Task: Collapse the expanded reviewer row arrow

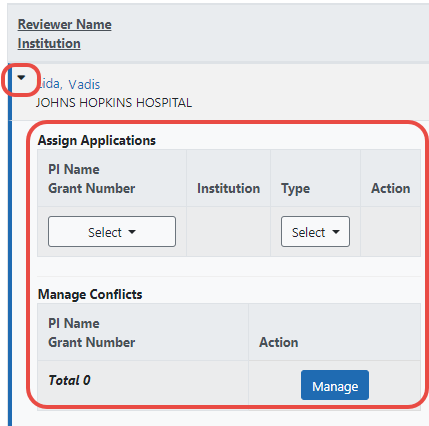Action: (21, 78)
